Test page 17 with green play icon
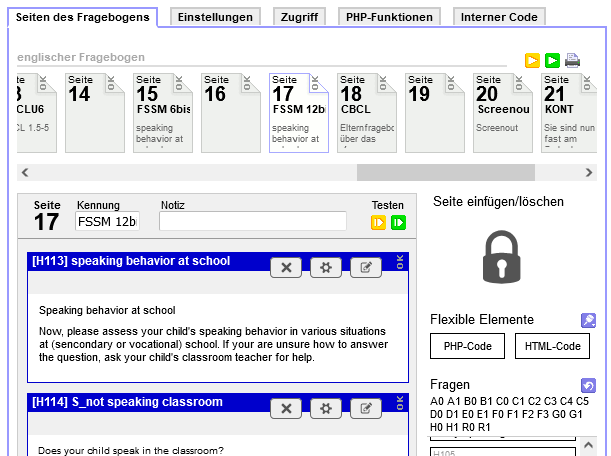The height and width of the screenshot is (456, 611). pyautogui.click(x=398, y=223)
